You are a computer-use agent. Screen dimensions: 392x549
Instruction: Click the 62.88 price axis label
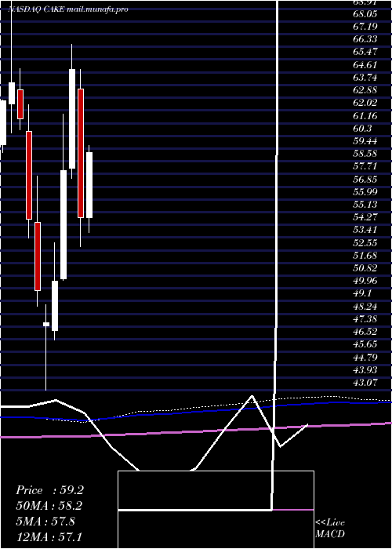click(x=365, y=90)
